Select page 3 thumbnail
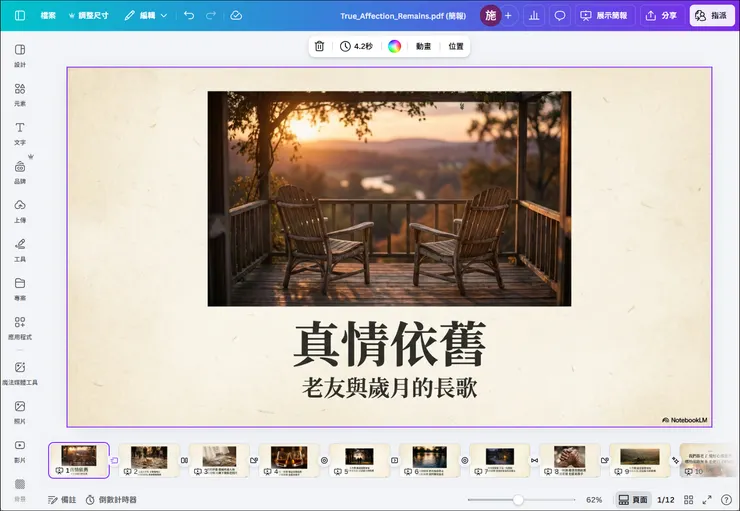This screenshot has height=511, width=740. pyautogui.click(x=219, y=460)
